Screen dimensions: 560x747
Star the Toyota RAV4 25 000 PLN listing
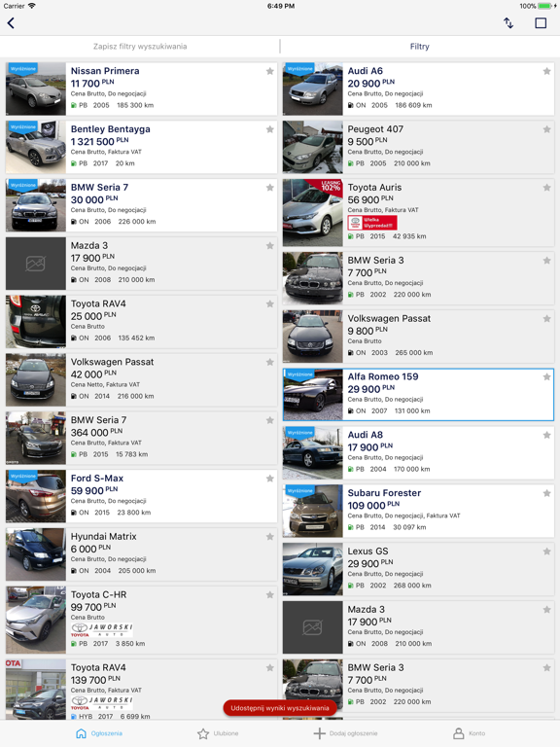pyautogui.click(x=270, y=303)
